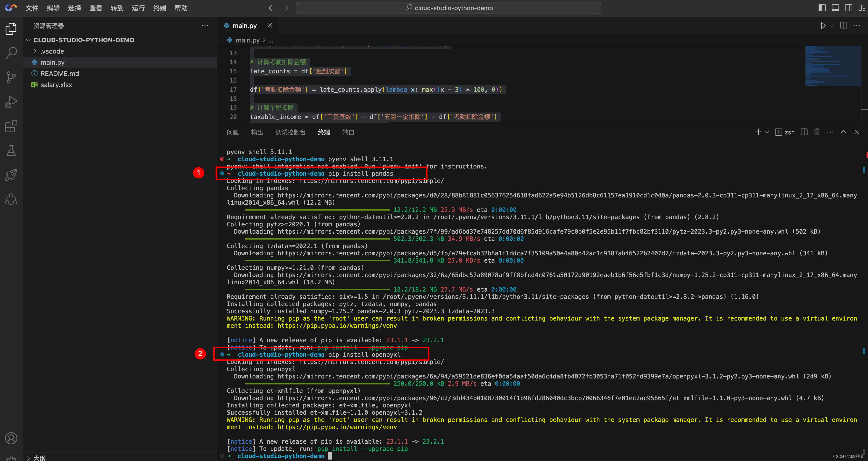This screenshot has height=461, width=868.
Task: Open the 终端 menu in menu bar
Action: (x=159, y=8)
